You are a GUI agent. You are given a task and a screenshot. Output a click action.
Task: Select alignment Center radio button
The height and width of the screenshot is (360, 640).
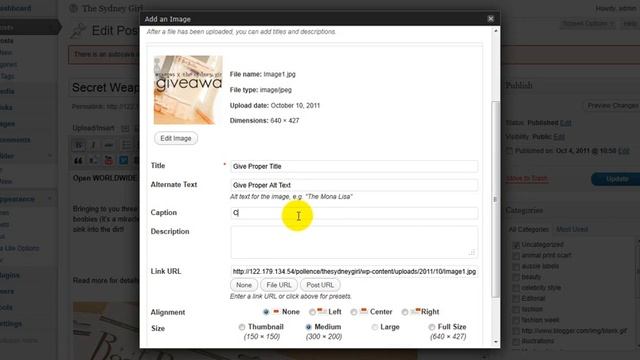[354, 312]
